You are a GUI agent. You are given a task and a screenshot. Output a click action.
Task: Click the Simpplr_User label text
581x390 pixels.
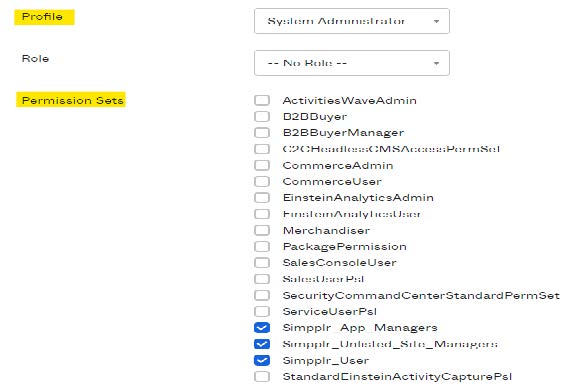[326, 360]
